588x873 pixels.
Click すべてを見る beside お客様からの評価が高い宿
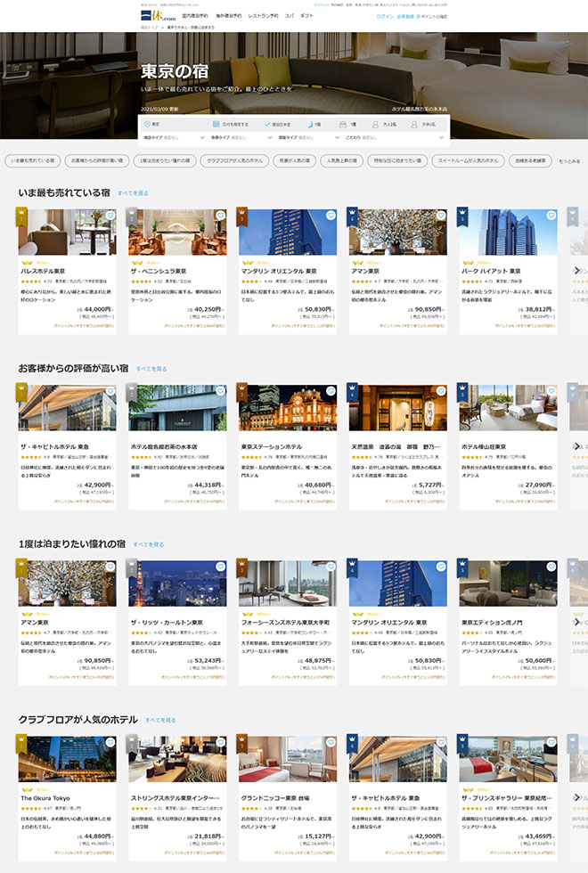[x=151, y=369]
